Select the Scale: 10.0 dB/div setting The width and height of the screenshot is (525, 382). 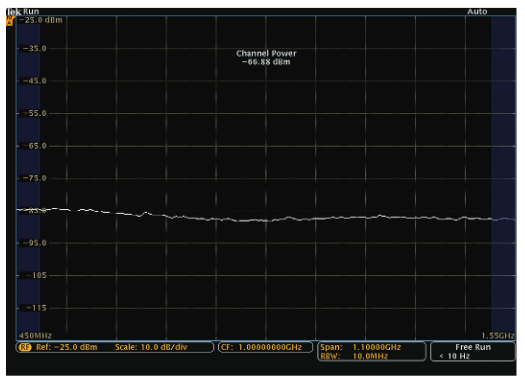tap(151, 347)
